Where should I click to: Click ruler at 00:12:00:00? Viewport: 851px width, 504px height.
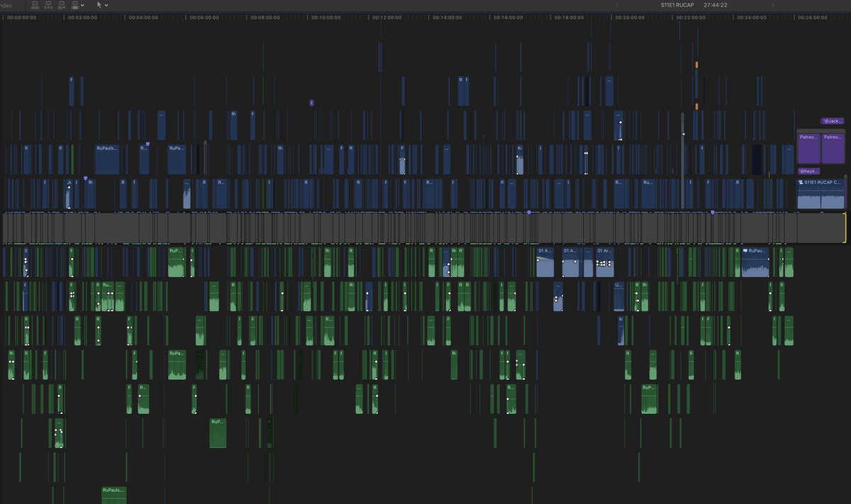(x=387, y=17)
